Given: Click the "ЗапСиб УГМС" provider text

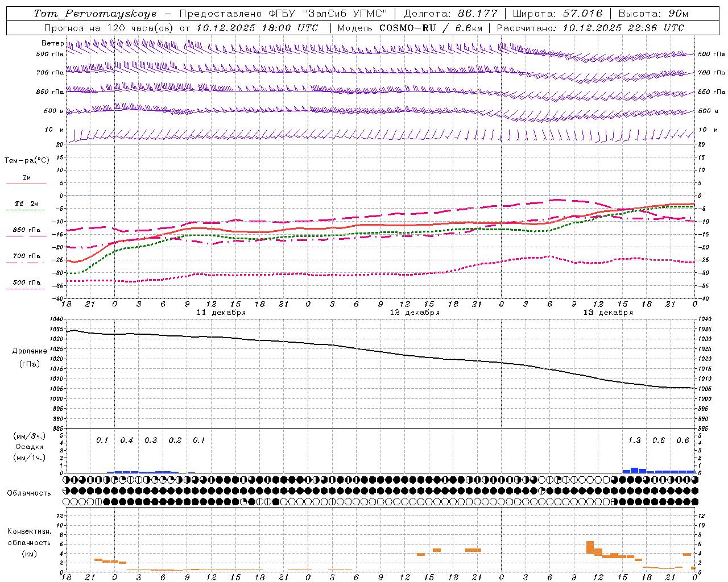Looking at the screenshot, I should pos(345,14).
